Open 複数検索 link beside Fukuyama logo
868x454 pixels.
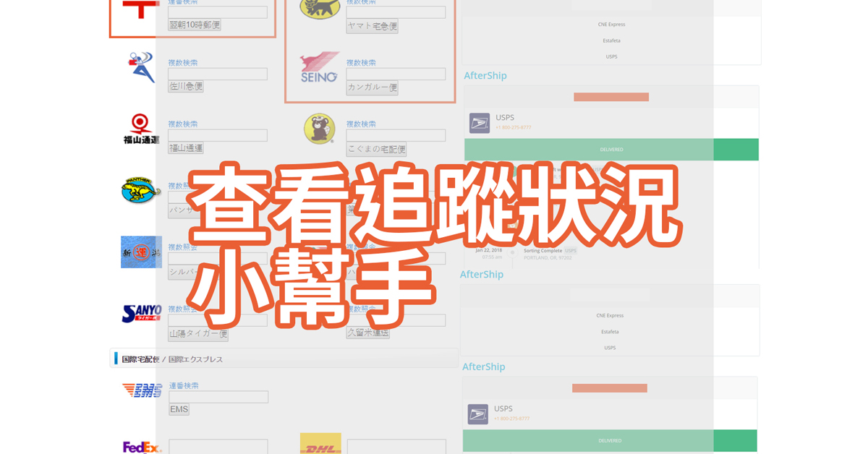pos(183,124)
